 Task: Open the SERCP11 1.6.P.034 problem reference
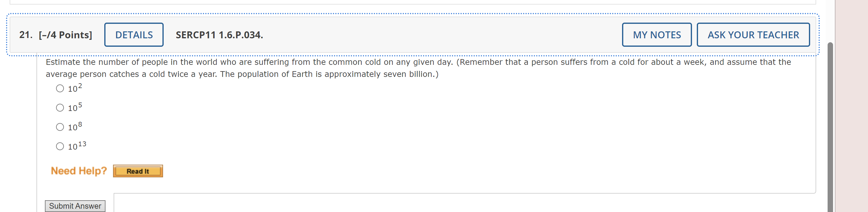(x=219, y=34)
